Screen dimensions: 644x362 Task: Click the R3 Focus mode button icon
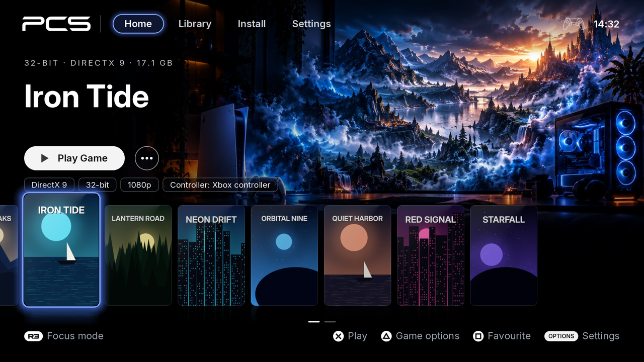pos(34,336)
